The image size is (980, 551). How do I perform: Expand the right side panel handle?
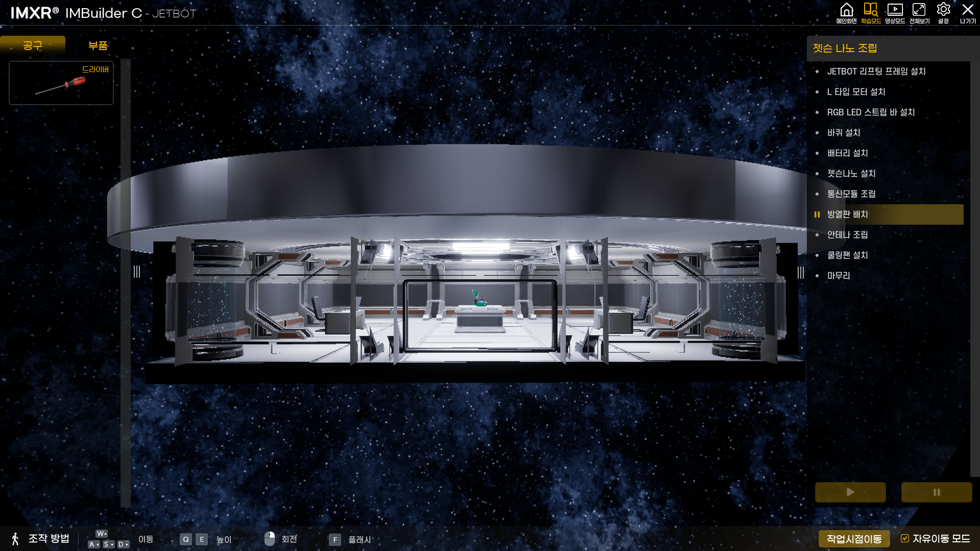coord(800,272)
